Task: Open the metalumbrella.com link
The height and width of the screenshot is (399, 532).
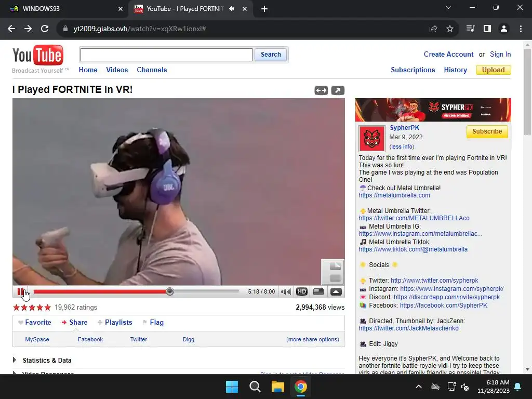Action: [x=394, y=195]
